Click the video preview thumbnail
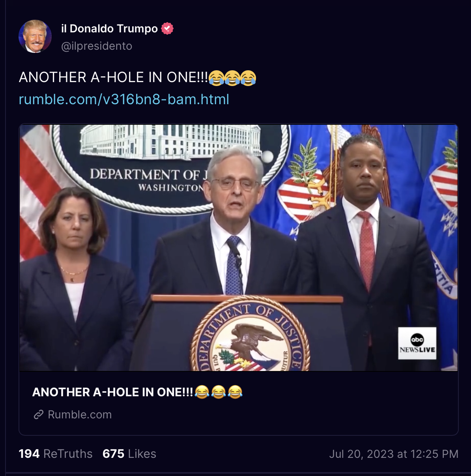 click(239, 248)
